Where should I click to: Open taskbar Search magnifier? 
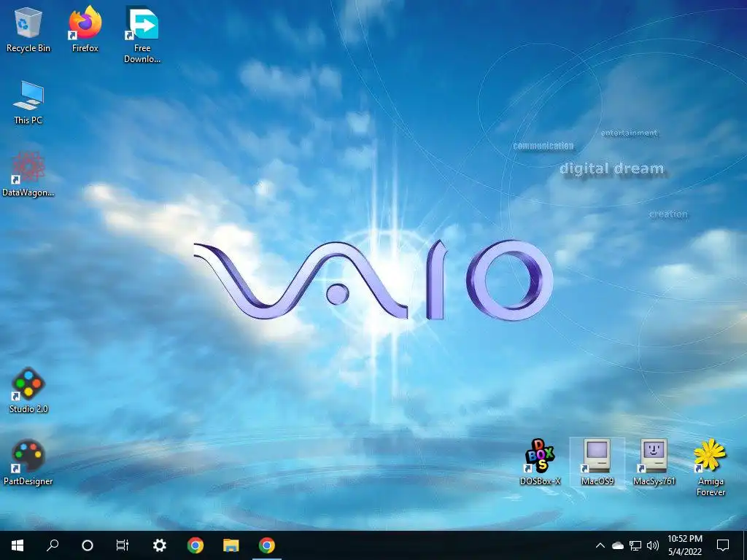pyautogui.click(x=53, y=545)
